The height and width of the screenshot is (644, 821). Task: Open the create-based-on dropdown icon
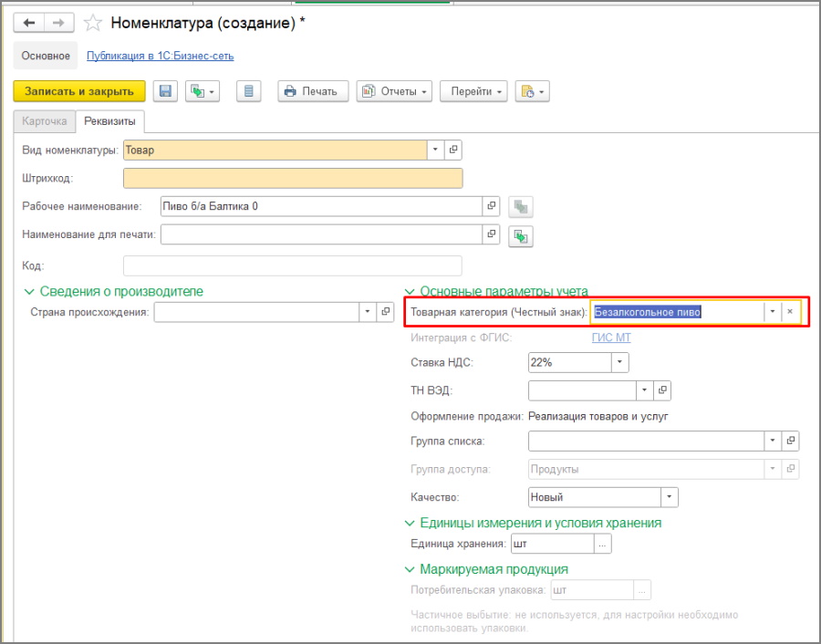click(203, 91)
